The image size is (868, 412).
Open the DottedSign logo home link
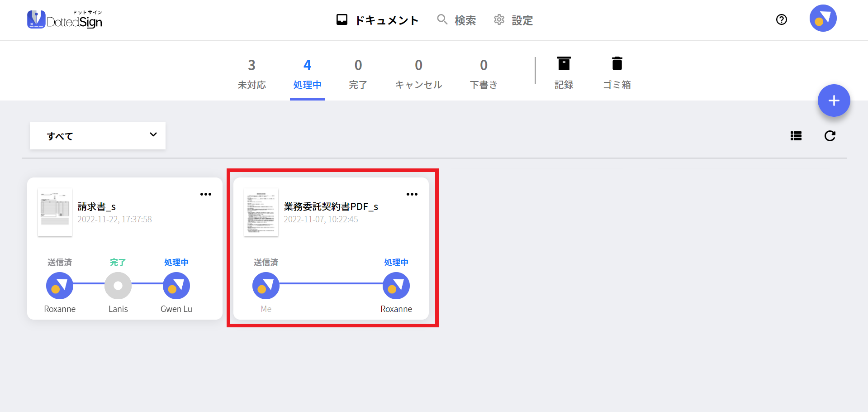(65, 19)
